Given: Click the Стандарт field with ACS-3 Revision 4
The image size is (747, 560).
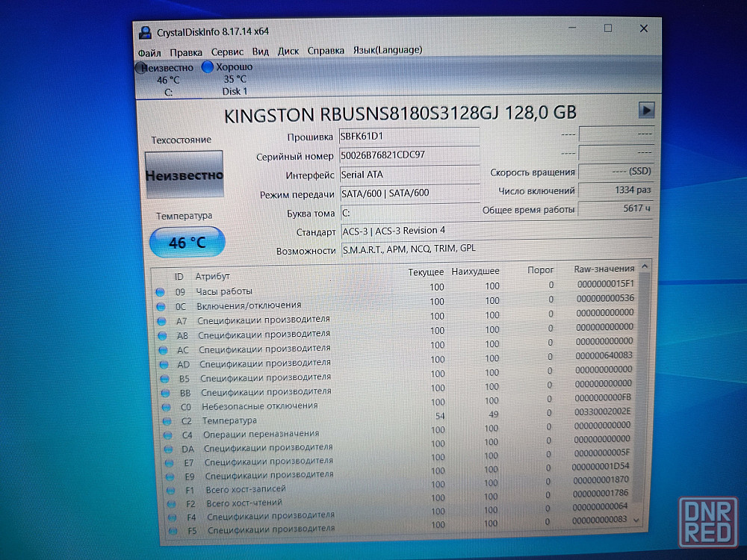Looking at the screenshot, I should (x=497, y=231).
